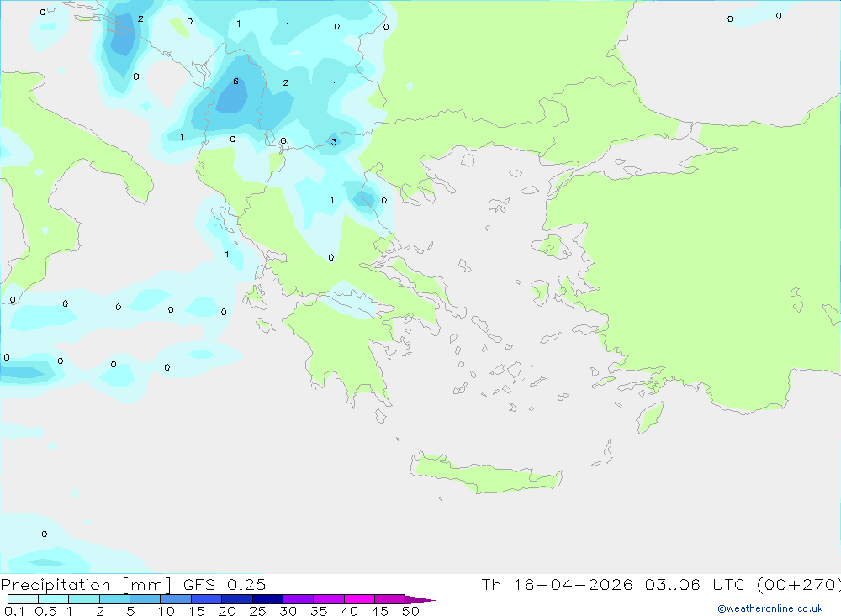The image size is (841, 616).
Task: Choose the 25–30 mm dark navy legend box
Action: 267,599
